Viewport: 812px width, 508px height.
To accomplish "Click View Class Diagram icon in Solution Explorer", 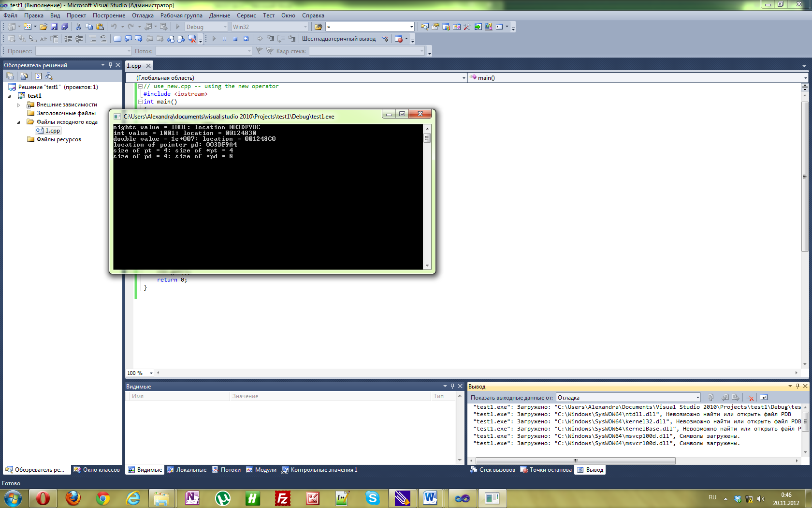I will [49, 76].
